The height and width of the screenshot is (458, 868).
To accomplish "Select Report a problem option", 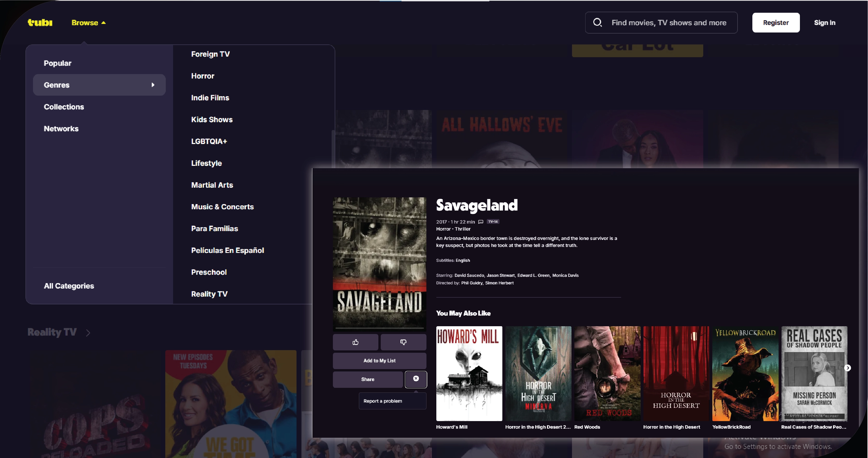I will (383, 401).
